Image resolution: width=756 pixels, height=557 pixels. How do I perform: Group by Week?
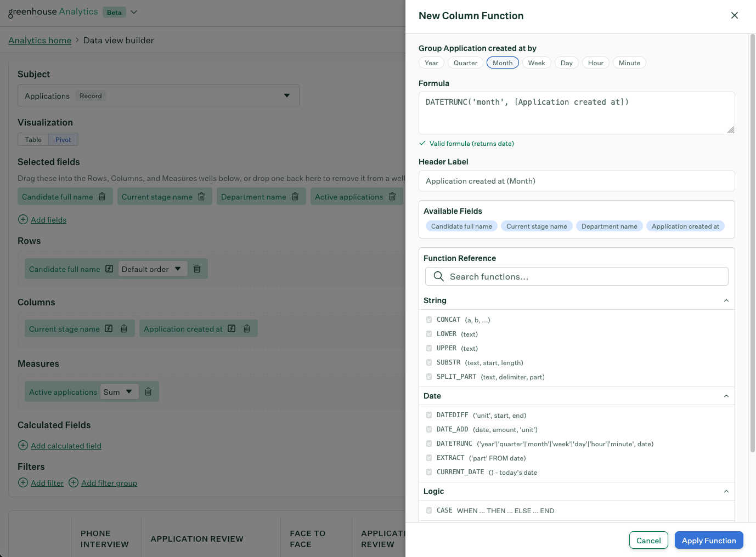click(537, 62)
